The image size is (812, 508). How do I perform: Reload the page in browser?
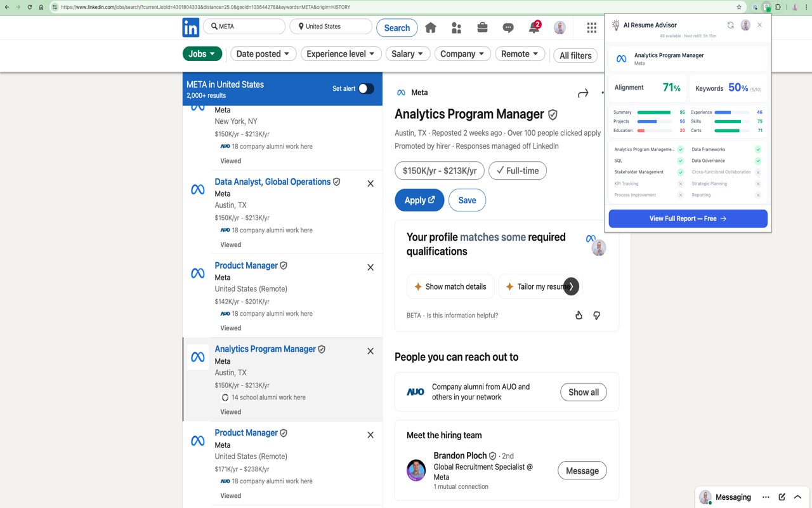click(29, 7)
